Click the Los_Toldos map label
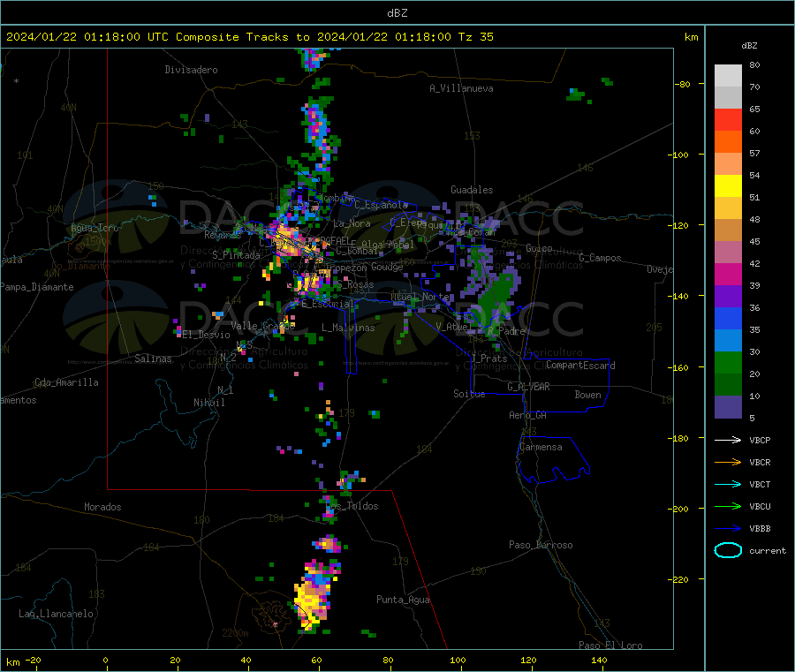Image resolution: width=795 pixels, height=672 pixels. coord(352,506)
